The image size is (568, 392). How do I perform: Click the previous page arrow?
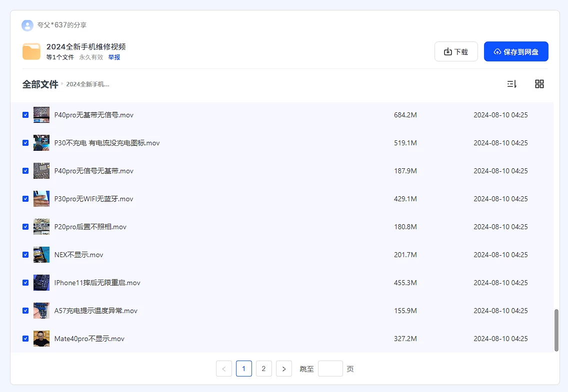click(223, 369)
